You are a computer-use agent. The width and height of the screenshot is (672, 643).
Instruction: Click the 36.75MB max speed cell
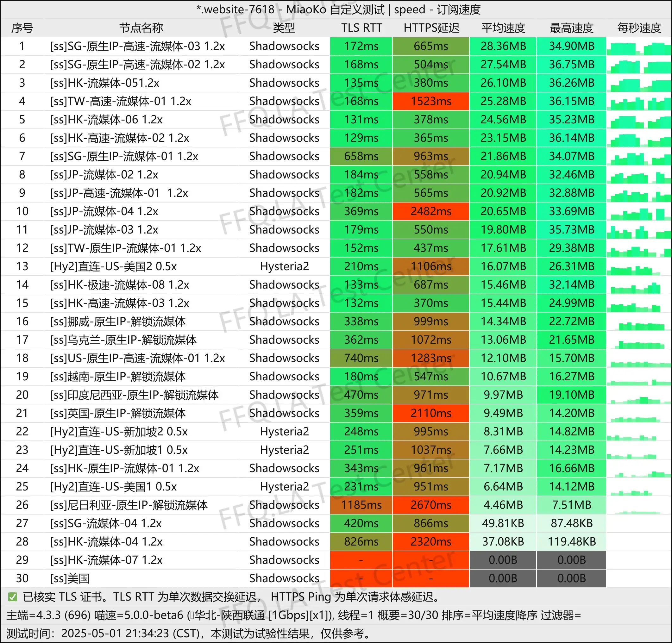(572, 65)
